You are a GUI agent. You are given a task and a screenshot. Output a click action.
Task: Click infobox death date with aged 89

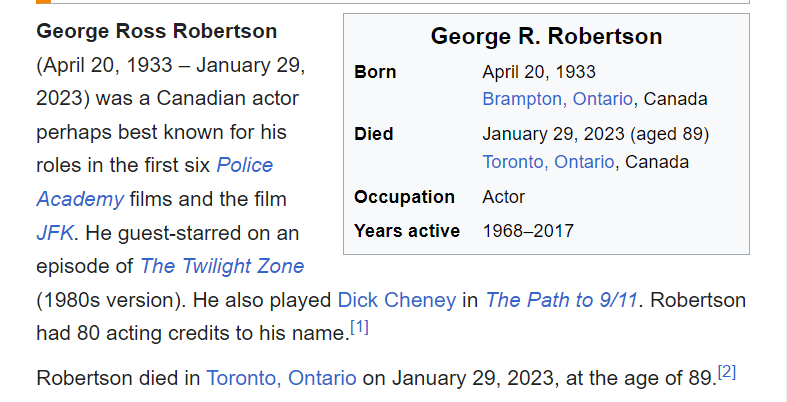click(x=595, y=134)
